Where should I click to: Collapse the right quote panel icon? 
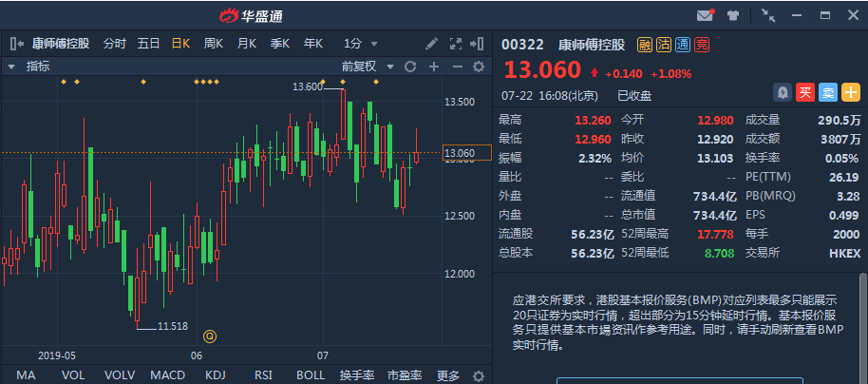click(x=477, y=44)
